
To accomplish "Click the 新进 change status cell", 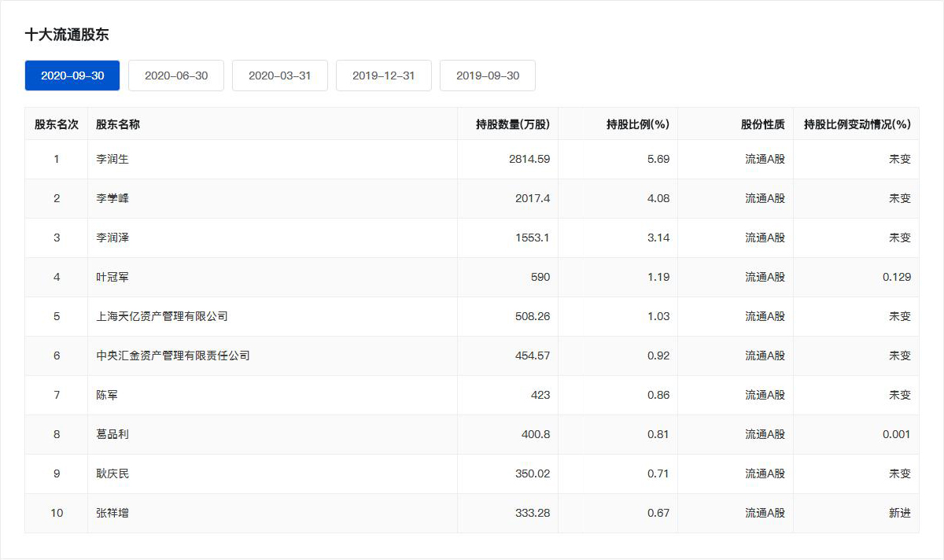I will pos(899,513).
